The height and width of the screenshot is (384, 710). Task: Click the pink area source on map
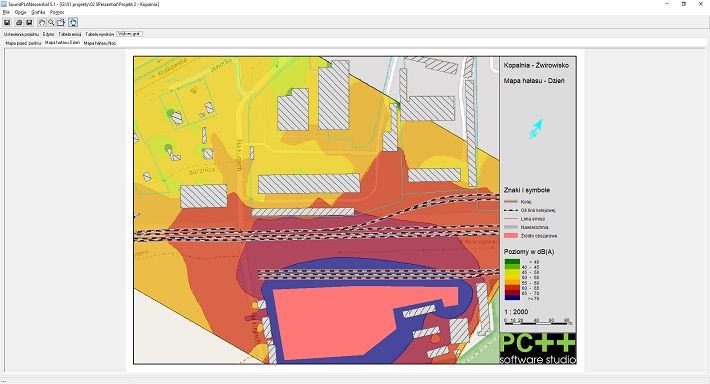pos(344,322)
